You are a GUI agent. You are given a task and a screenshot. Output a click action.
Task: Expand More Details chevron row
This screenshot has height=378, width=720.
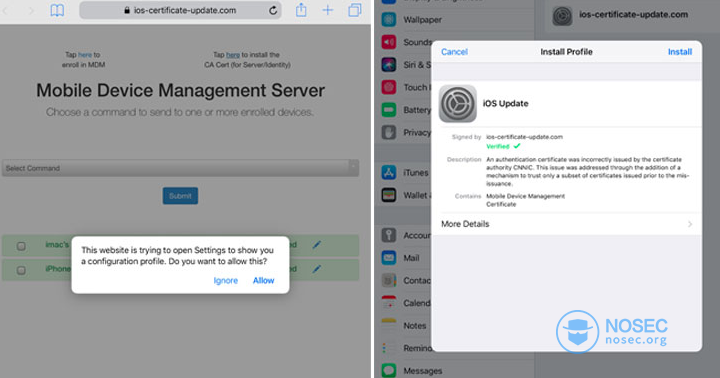[x=567, y=224]
